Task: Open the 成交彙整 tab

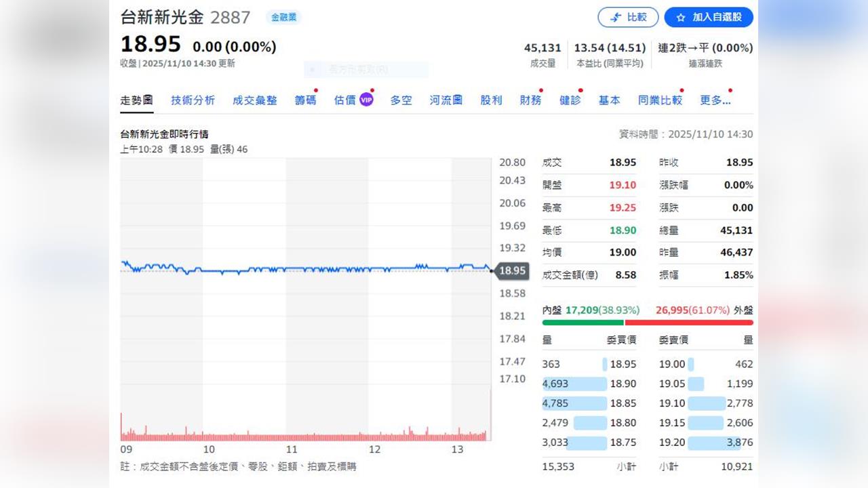Action: pyautogui.click(x=254, y=100)
